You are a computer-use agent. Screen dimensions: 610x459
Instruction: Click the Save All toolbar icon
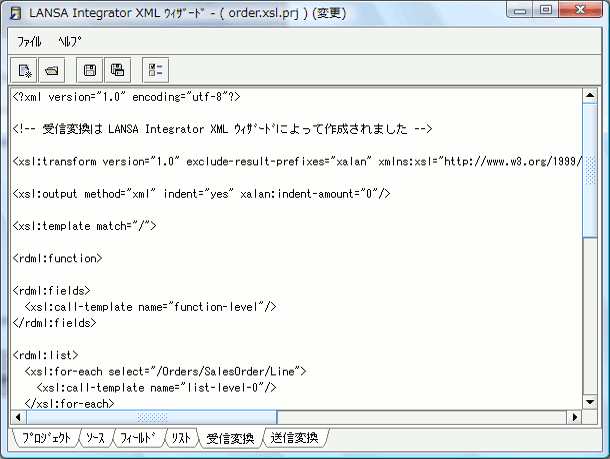pyautogui.click(x=117, y=70)
